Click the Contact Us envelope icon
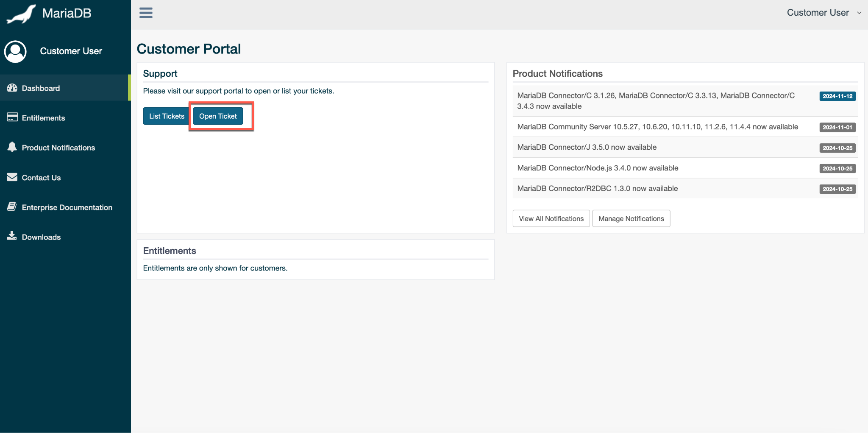 [x=12, y=177]
